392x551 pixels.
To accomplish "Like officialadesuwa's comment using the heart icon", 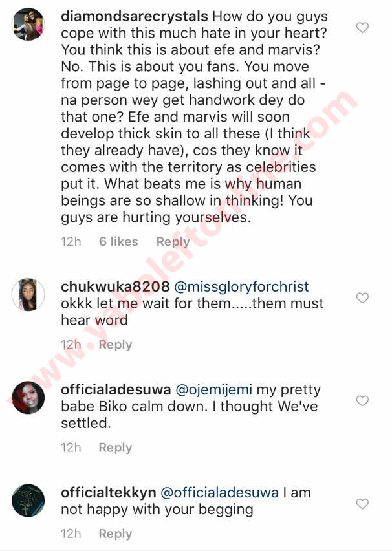I will click(x=363, y=401).
